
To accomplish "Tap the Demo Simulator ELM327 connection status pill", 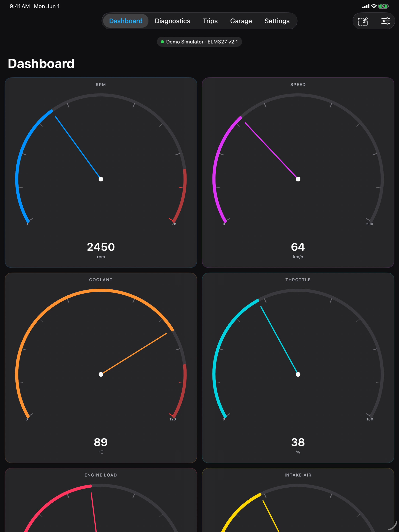I will coord(199,42).
